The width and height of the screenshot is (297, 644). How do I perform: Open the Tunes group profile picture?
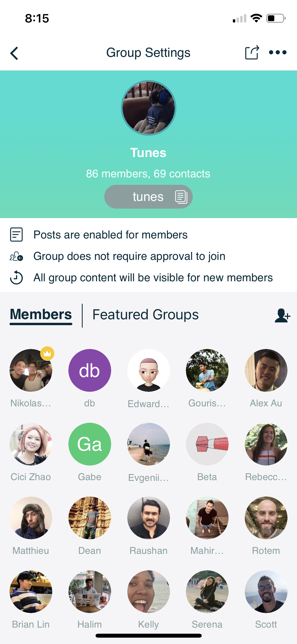pos(148,108)
